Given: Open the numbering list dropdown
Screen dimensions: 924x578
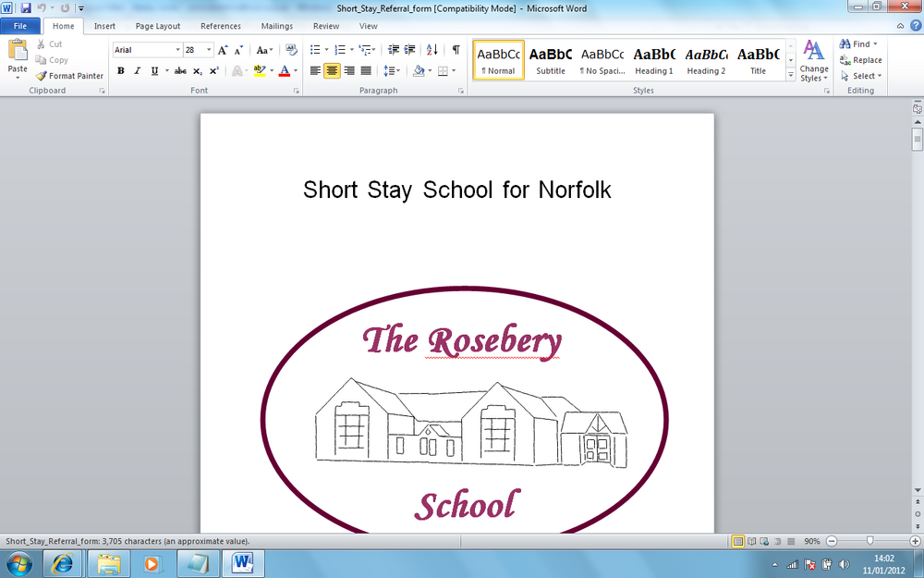Looking at the screenshot, I should pos(352,50).
